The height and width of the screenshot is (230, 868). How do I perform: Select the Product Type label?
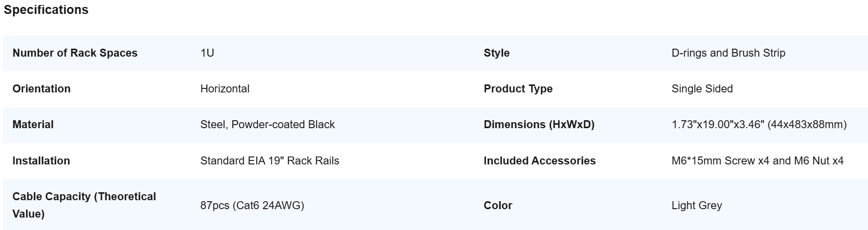[x=518, y=89]
